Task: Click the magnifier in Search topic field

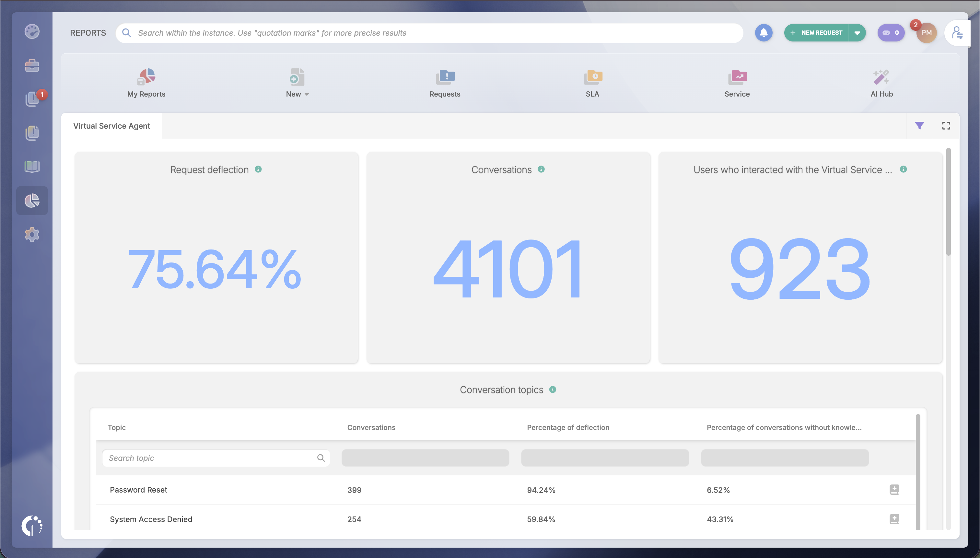Action: click(x=321, y=458)
